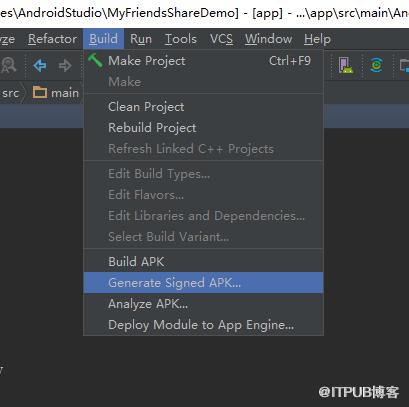
Task: Click the blue Back navigation arrow
Action: click(40, 65)
